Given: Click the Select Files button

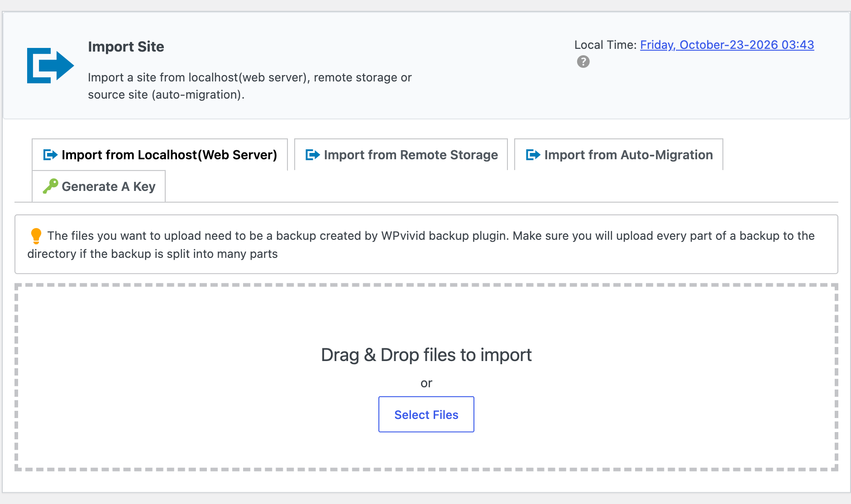Looking at the screenshot, I should point(426,414).
